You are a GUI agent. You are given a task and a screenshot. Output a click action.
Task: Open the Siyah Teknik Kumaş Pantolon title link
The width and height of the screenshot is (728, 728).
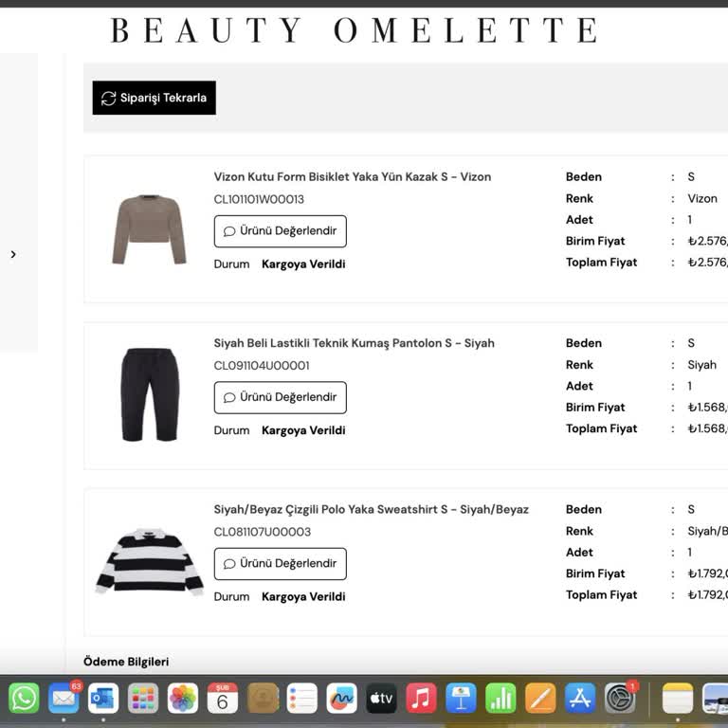click(354, 343)
